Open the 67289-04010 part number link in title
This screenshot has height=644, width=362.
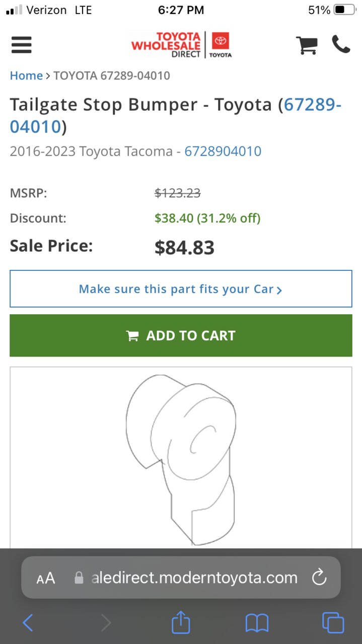[176, 115]
